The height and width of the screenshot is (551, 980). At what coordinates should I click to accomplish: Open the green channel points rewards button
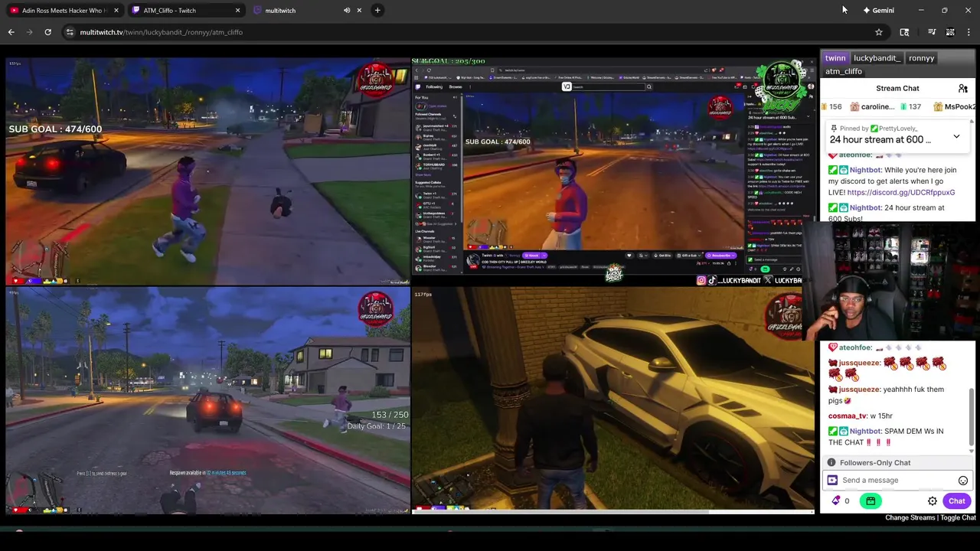click(x=871, y=501)
